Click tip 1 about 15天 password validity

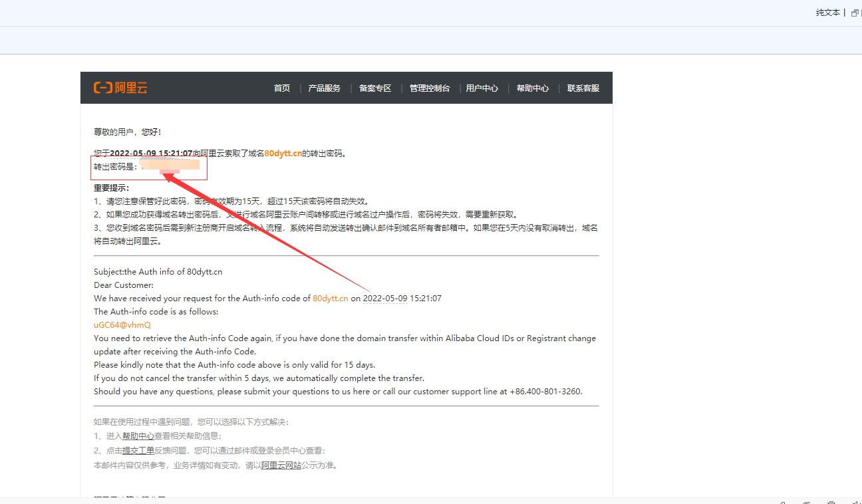231,201
